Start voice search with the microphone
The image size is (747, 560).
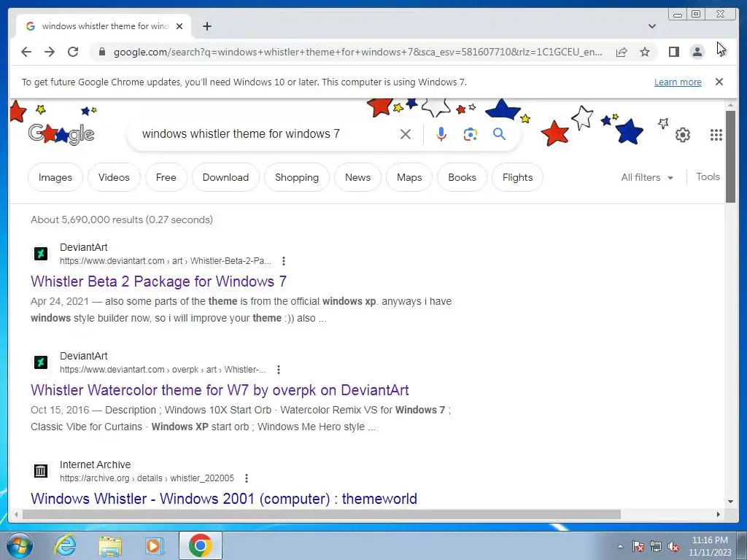tap(441, 134)
